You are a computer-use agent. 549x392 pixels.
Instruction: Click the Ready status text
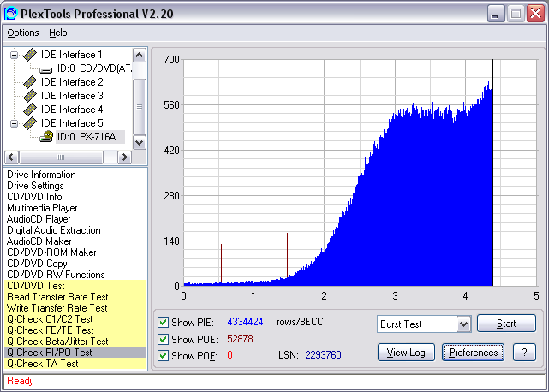(21, 381)
